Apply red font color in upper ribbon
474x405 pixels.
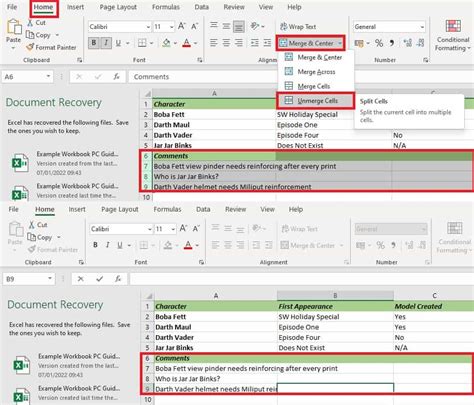187,43
